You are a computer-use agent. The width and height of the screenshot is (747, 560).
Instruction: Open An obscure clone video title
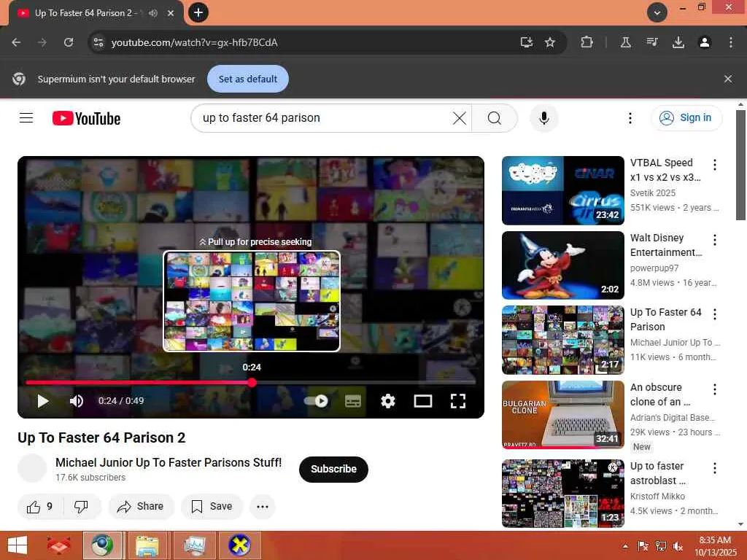[x=659, y=394]
